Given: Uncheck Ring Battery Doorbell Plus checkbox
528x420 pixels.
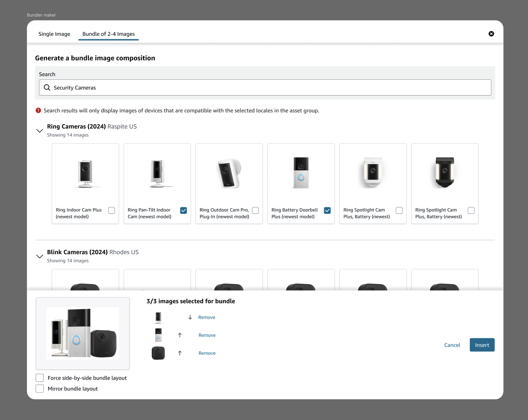Looking at the screenshot, I should pos(327,210).
